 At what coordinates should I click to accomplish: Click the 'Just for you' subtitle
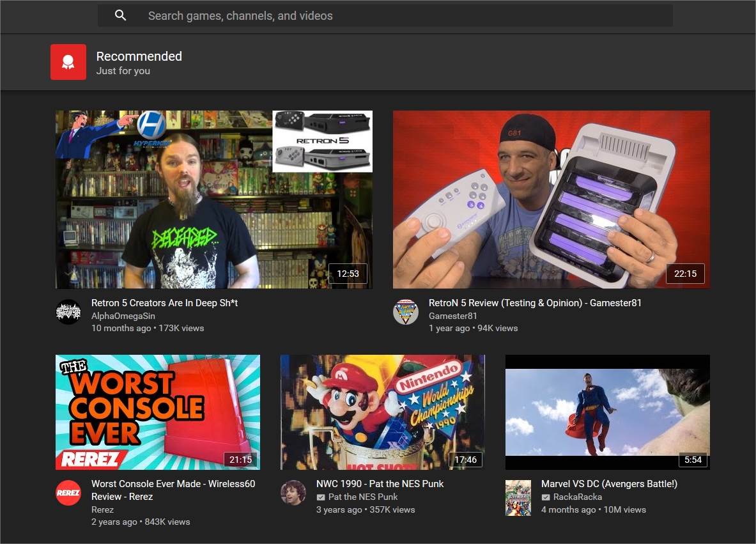click(123, 71)
